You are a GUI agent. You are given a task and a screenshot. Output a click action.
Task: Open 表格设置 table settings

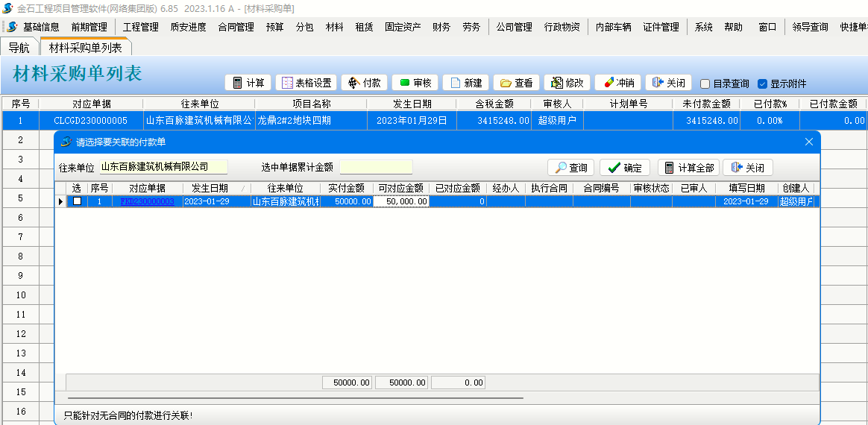click(306, 83)
